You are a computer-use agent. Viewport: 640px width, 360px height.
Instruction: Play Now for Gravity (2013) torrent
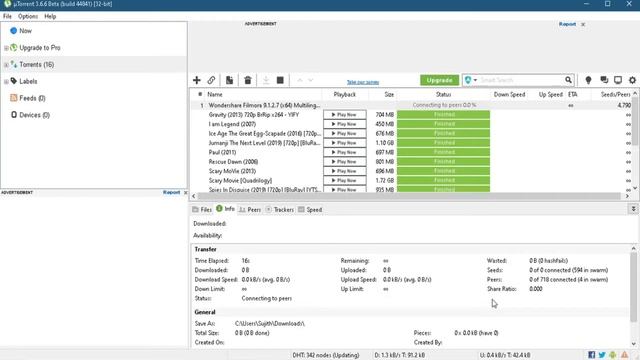point(345,115)
